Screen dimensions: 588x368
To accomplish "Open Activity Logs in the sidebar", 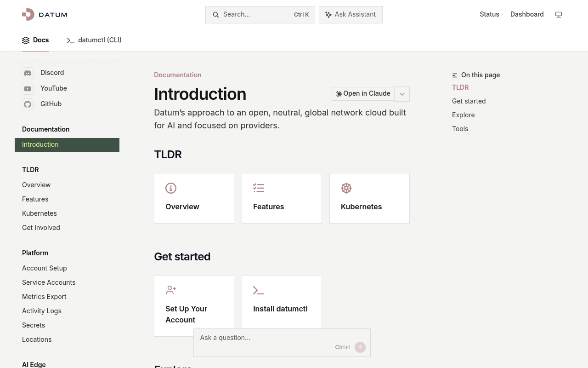I will 42,311.
